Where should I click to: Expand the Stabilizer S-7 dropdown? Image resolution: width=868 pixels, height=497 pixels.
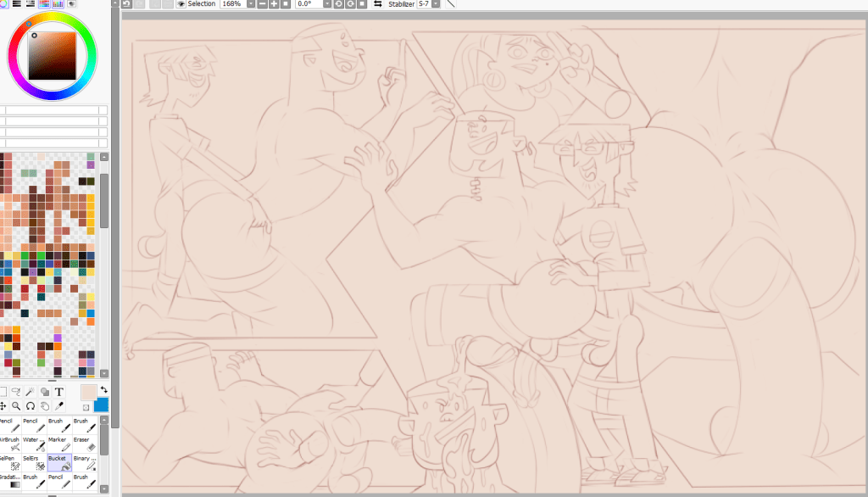pyautogui.click(x=436, y=4)
